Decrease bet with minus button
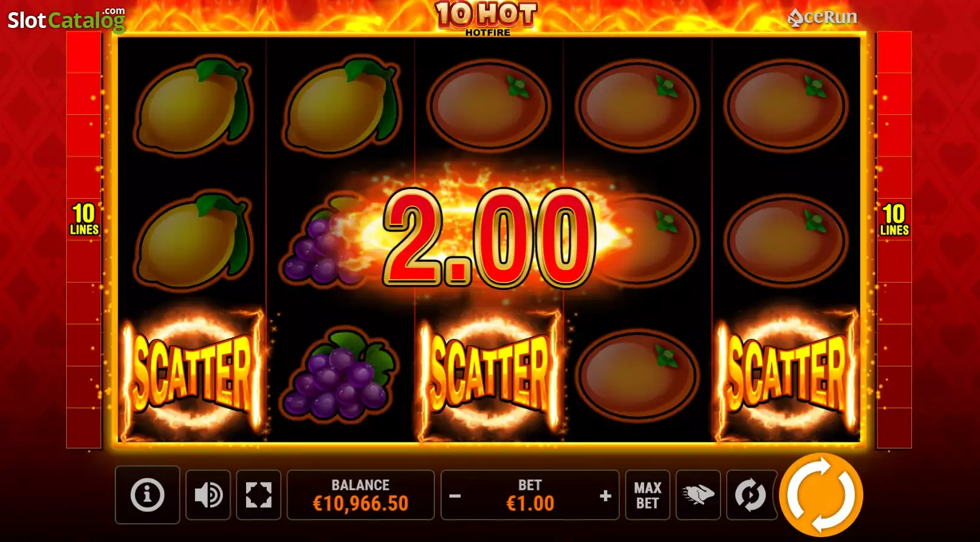Image resolution: width=980 pixels, height=542 pixels. (x=454, y=496)
